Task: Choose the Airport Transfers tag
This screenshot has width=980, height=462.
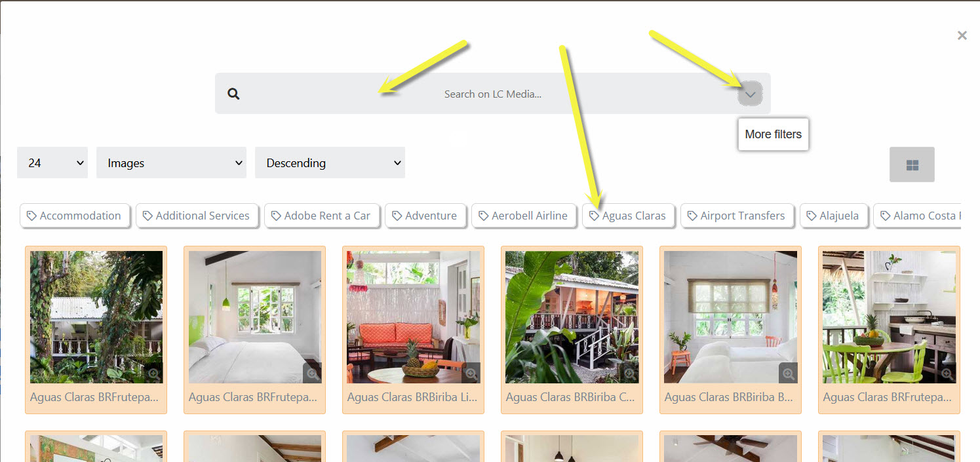Action: 736,216
